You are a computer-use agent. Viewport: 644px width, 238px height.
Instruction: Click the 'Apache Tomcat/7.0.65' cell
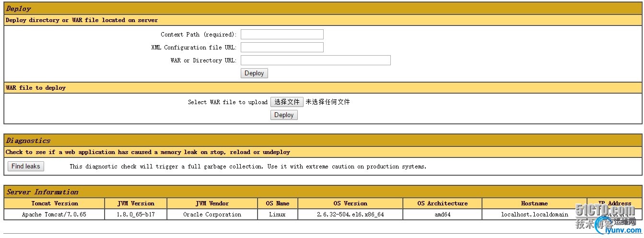[54, 214]
